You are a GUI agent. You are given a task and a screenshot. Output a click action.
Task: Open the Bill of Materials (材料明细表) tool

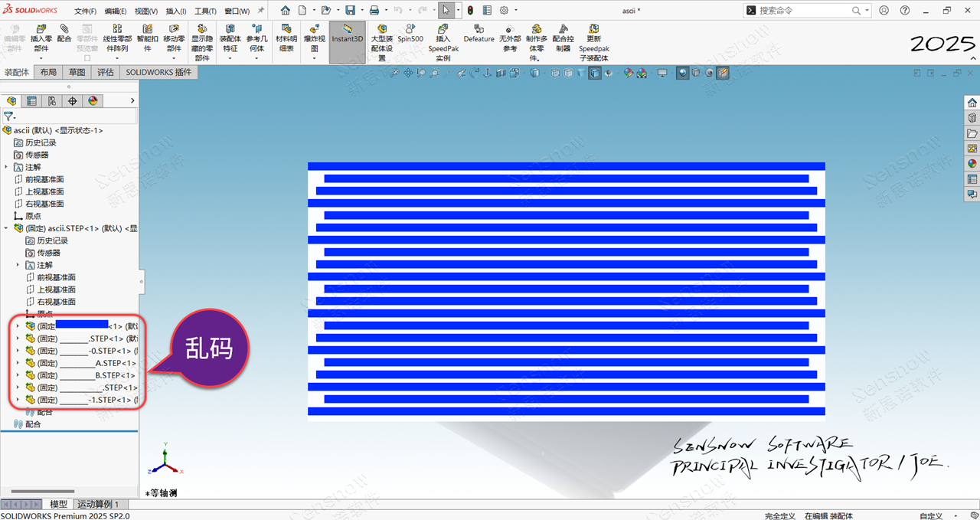tap(286, 29)
